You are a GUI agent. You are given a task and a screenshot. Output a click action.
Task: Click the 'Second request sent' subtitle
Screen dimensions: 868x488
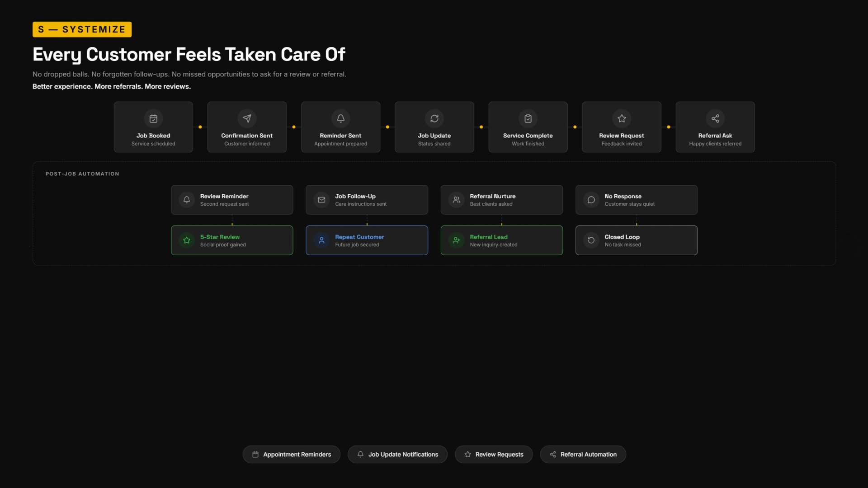point(224,204)
